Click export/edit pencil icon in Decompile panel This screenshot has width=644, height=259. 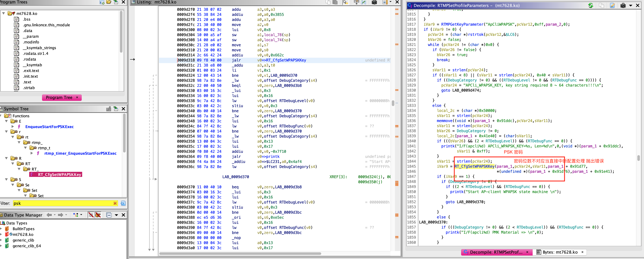coord(612,5)
